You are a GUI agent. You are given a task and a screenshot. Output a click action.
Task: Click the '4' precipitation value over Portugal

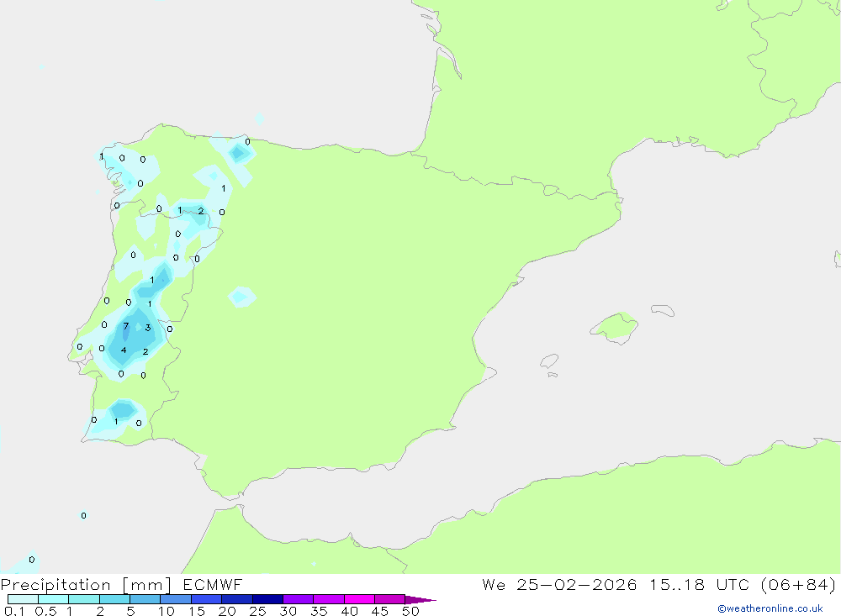click(124, 350)
